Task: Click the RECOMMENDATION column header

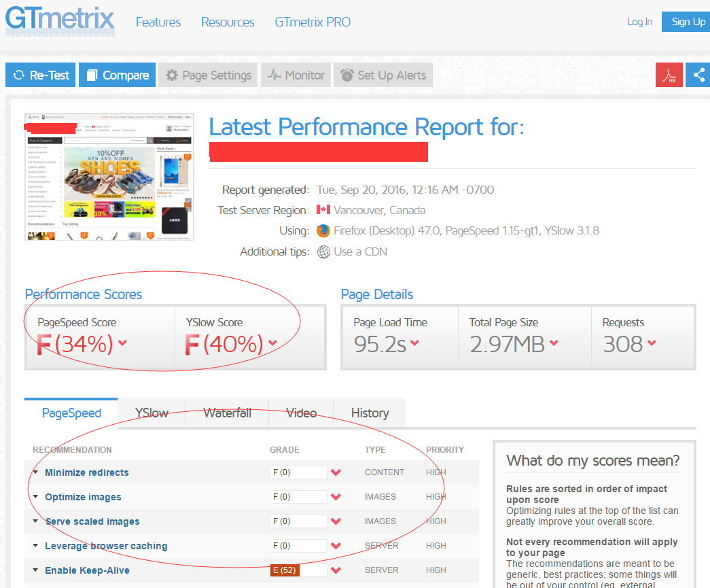Action: click(x=72, y=450)
